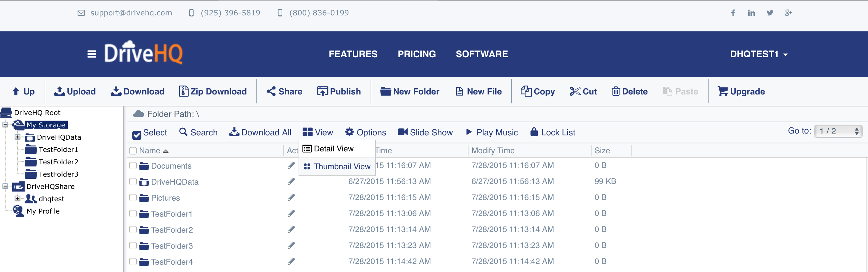Click the Publish toolbar icon

(x=322, y=91)
